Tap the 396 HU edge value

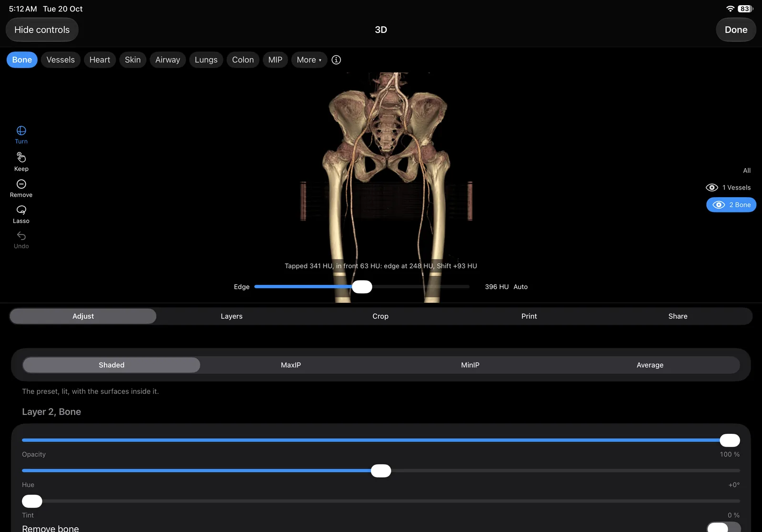click(497, 287)
